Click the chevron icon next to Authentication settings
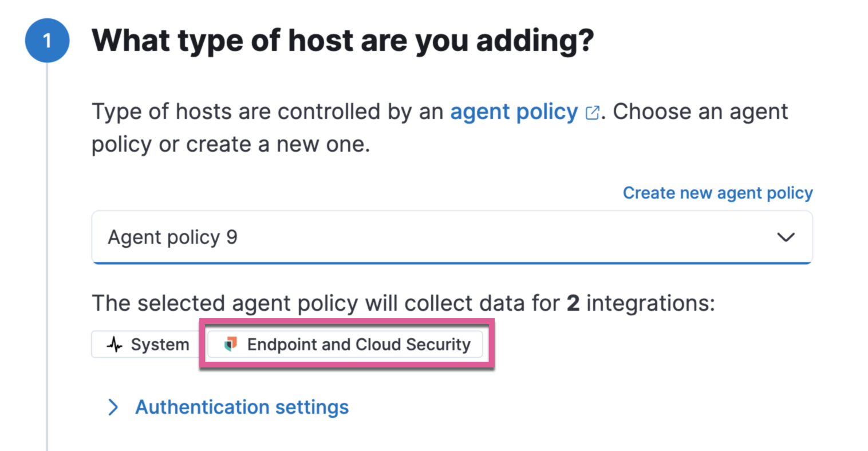Image resolution: width=868 pixels, height=451 pixels. tap(113, 407)
